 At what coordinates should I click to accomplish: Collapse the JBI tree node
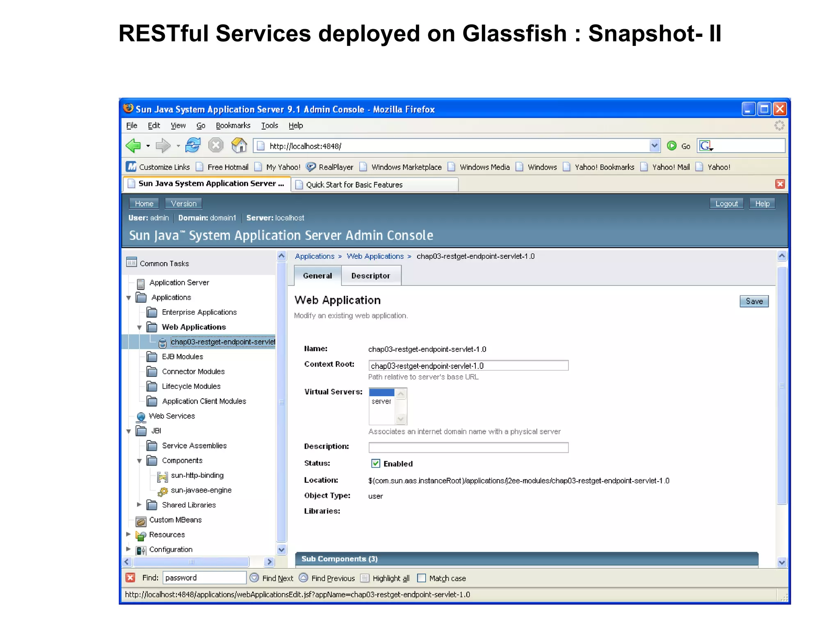(x=128, y=431)
